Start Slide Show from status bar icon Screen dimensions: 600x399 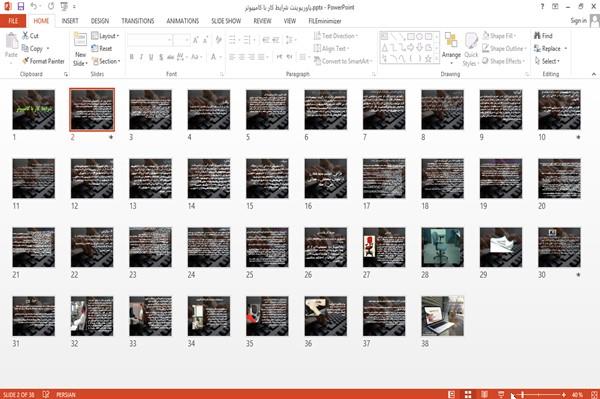501,394
